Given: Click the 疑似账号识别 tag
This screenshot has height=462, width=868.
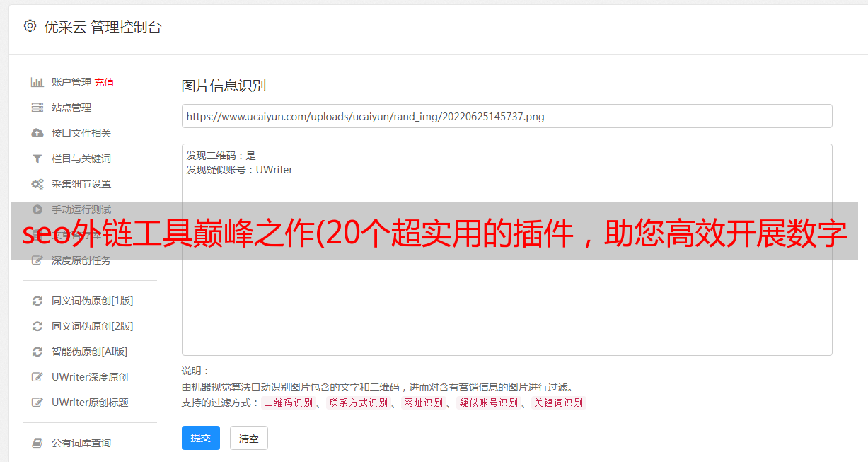Looking at the screenshot, I should pyautogui.click(x=488, y=403).
